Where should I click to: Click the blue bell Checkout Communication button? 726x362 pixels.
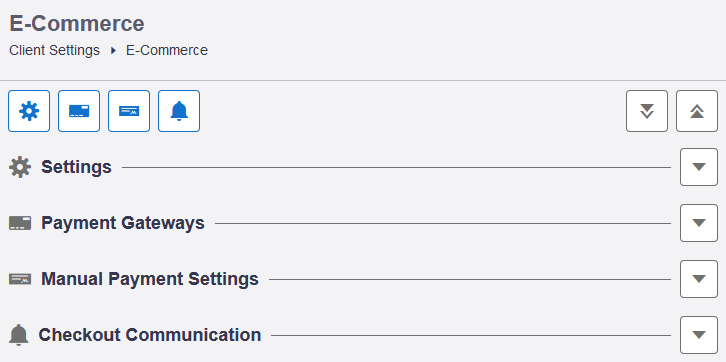tap(179, 111)
